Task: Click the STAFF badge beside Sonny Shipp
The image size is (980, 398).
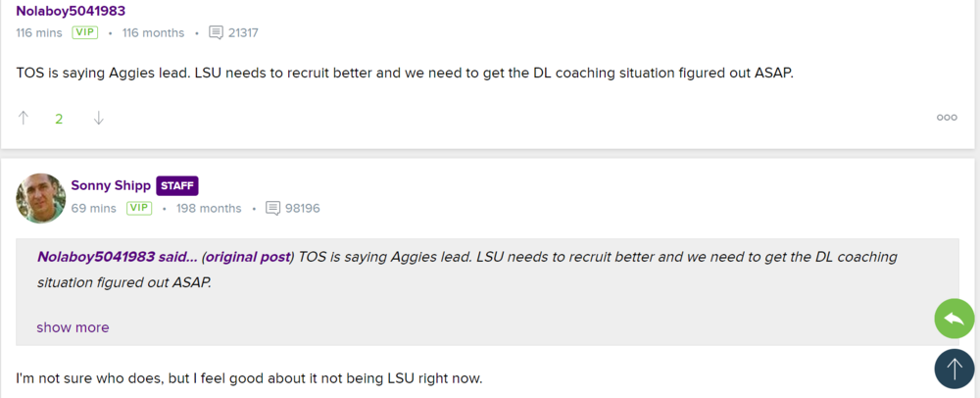Action: (177, 185)
